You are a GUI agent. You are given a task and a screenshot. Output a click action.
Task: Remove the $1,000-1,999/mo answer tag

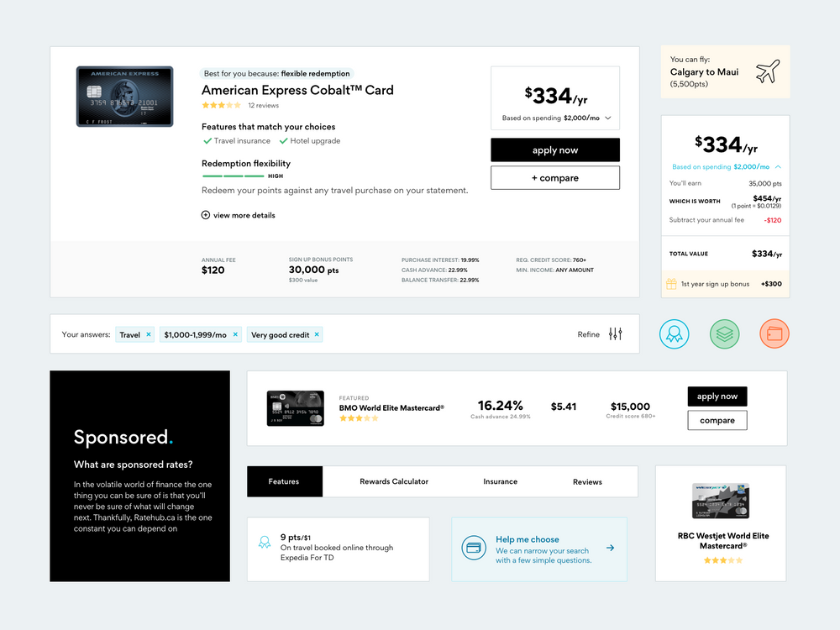point(235,334)
